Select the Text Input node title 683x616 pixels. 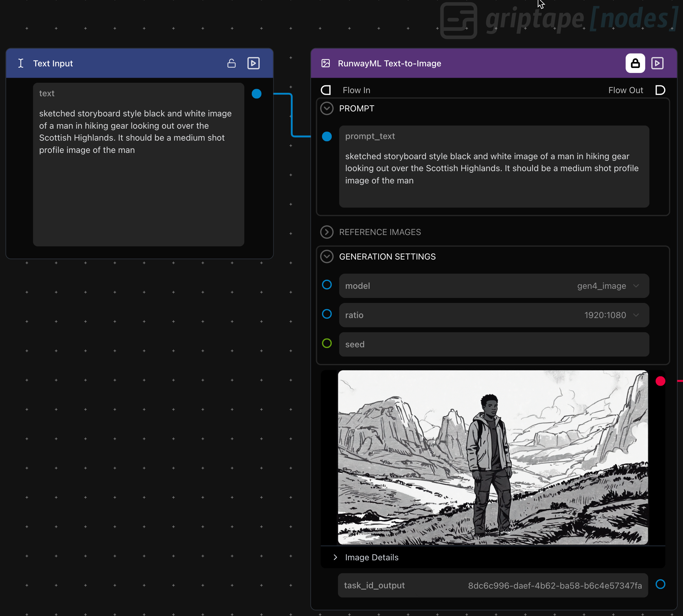coord(53,63)
